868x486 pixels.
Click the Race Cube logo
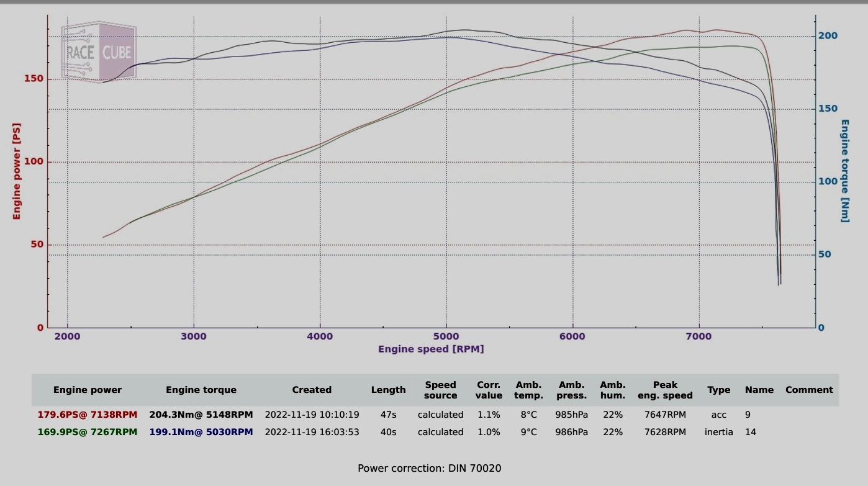[x=98, y=51]
